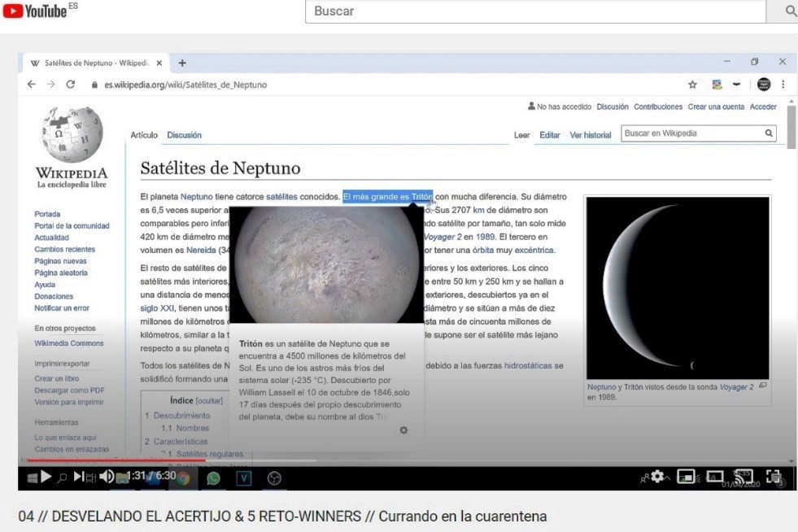The image size is (798, 532).
Task: Enter fullscreen mode in the player
Action: 773,477
